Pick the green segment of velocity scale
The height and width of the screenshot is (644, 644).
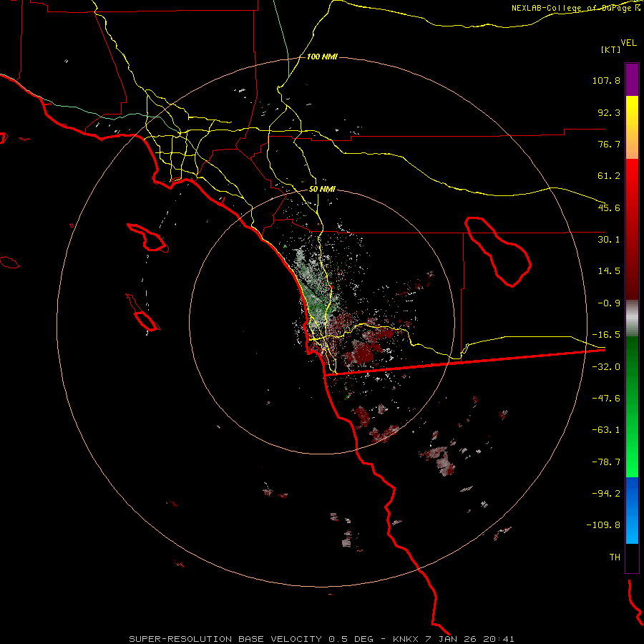click(632, 406)
